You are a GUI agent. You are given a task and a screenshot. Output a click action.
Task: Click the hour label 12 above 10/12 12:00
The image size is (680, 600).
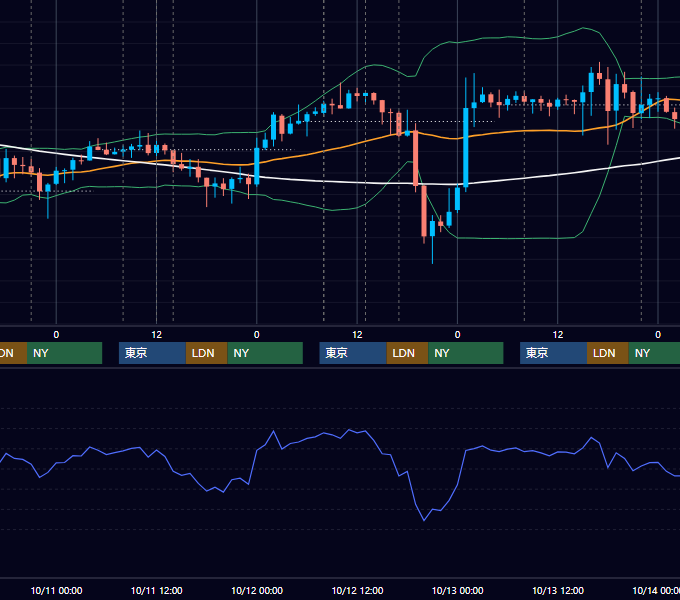pyautogui.click(x=357, y=335)
